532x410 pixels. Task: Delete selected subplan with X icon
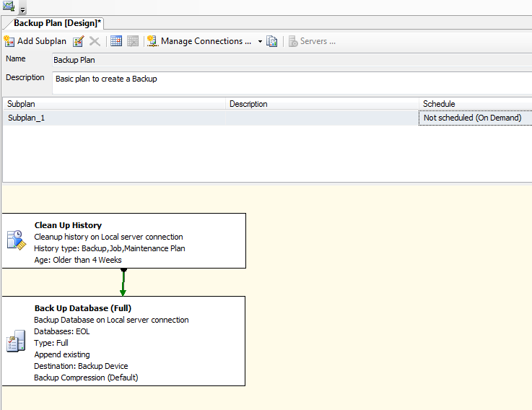pos(95,41)
